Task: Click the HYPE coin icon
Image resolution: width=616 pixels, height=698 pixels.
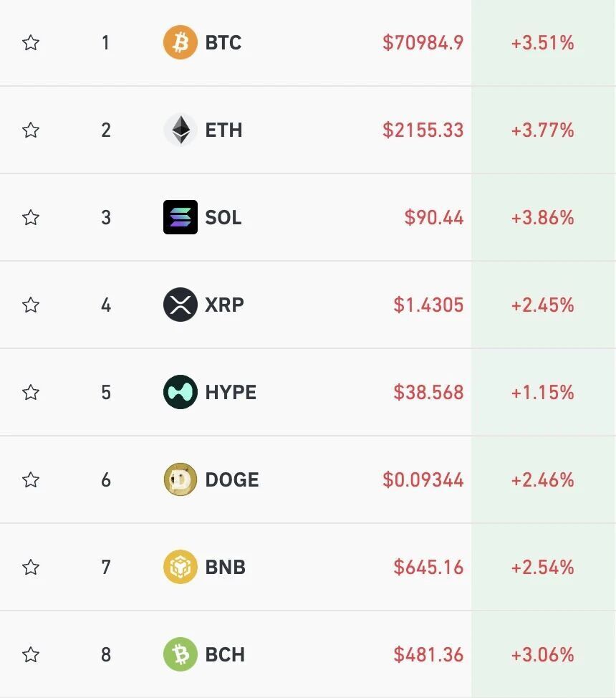Action: coord(180,392)
